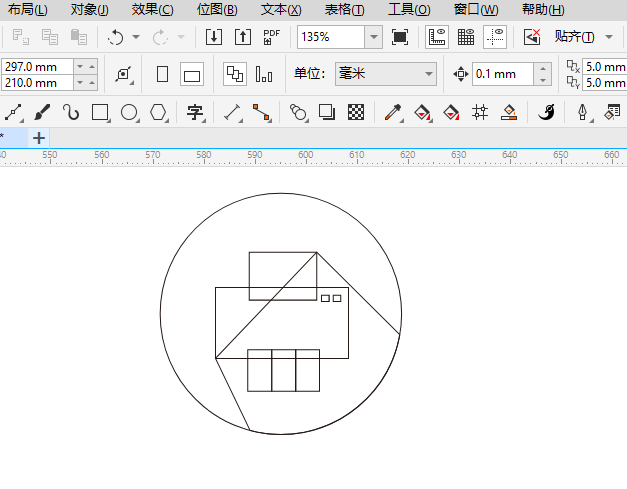Click the full-screen preview icon
The width and height of the screenshot is (627, 489).
(x=400, y=37)
